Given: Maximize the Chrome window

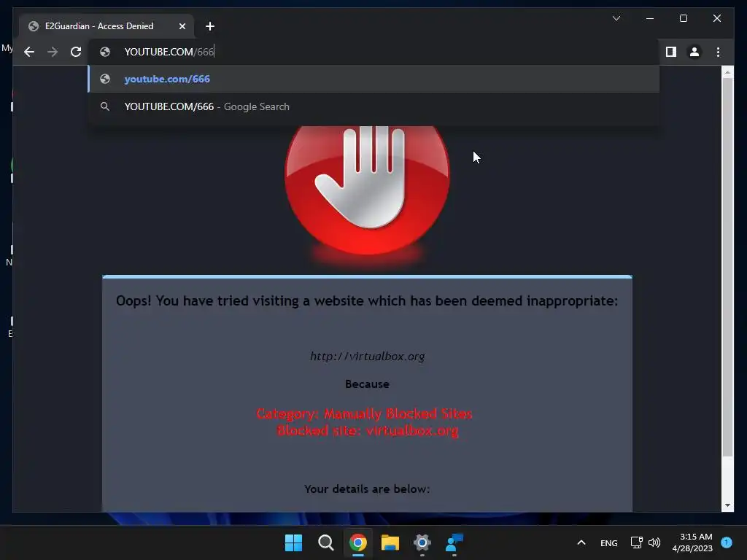Looking at the screenshot, I should click(683, 18).
